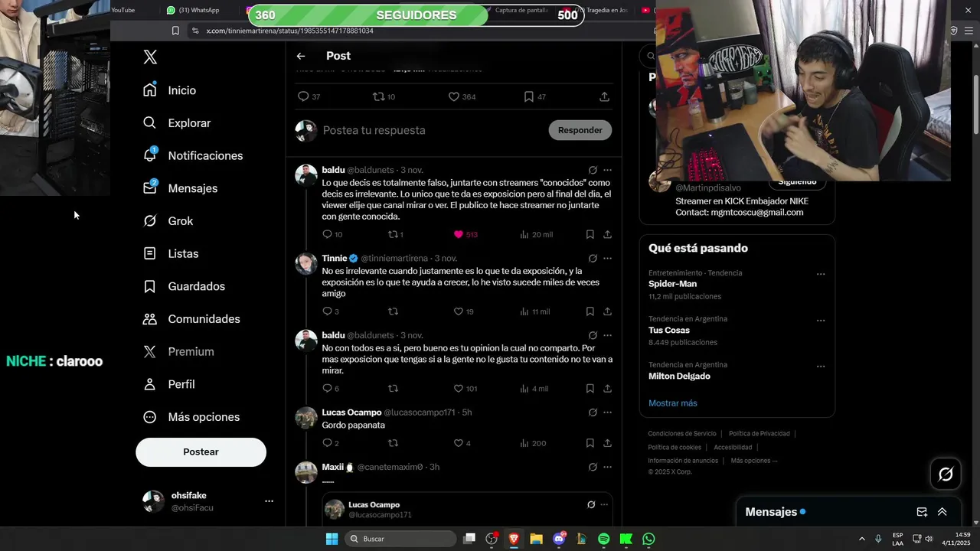The image size is (980, 551).
Task: Open account menu next to ohsifake
Action: click(269, 501)
